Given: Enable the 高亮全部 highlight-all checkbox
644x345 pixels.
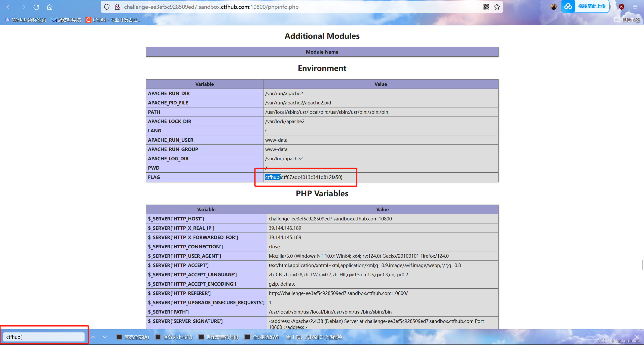Looking at the screenshot, I should pos(119,337).
